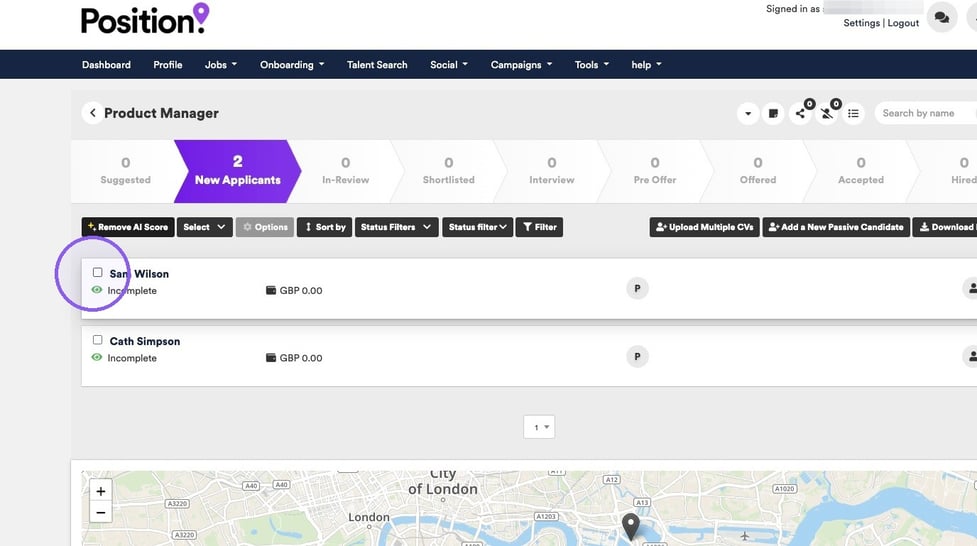Click the list view icon

tap(854, 113)
